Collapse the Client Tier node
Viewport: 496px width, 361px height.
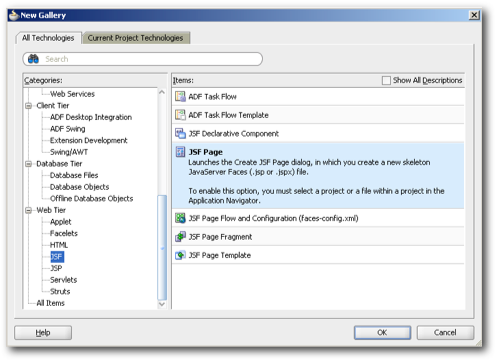pos(29,106)
